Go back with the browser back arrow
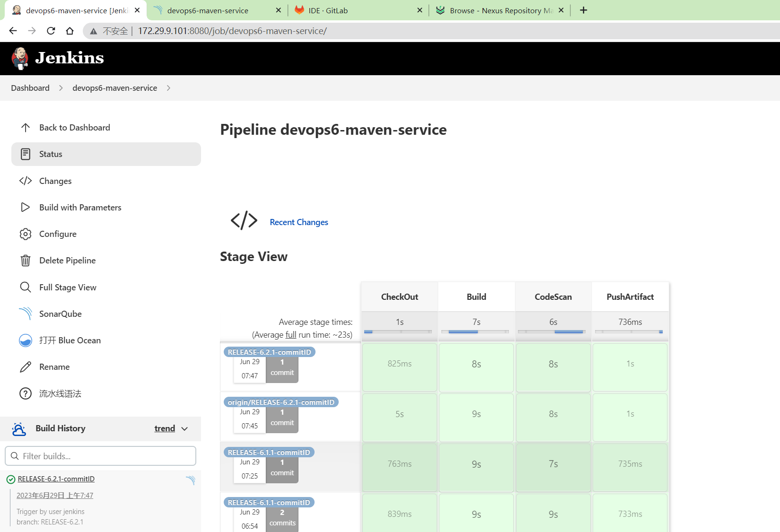This screenshot has height=532, width=780. 13,31
